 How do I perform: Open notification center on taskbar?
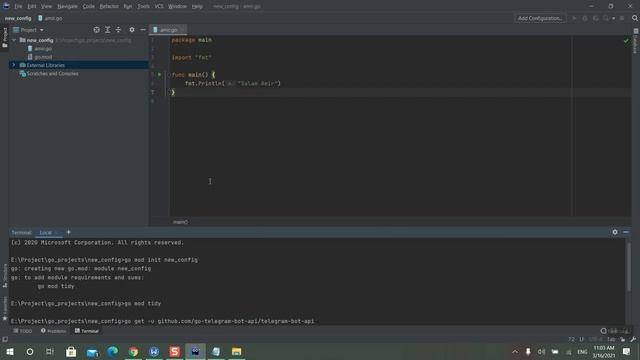[x=627, y=351]
